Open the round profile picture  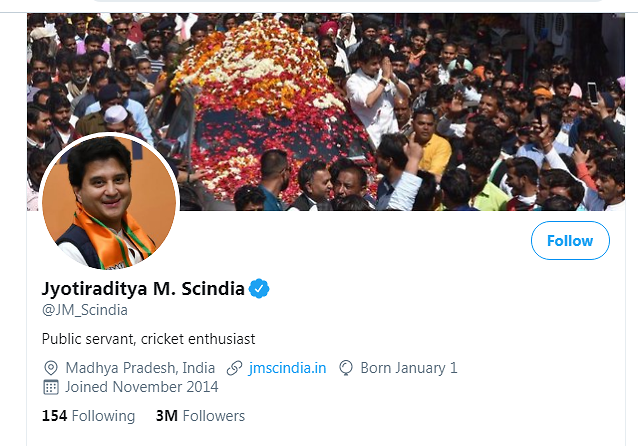pos(109,202)
